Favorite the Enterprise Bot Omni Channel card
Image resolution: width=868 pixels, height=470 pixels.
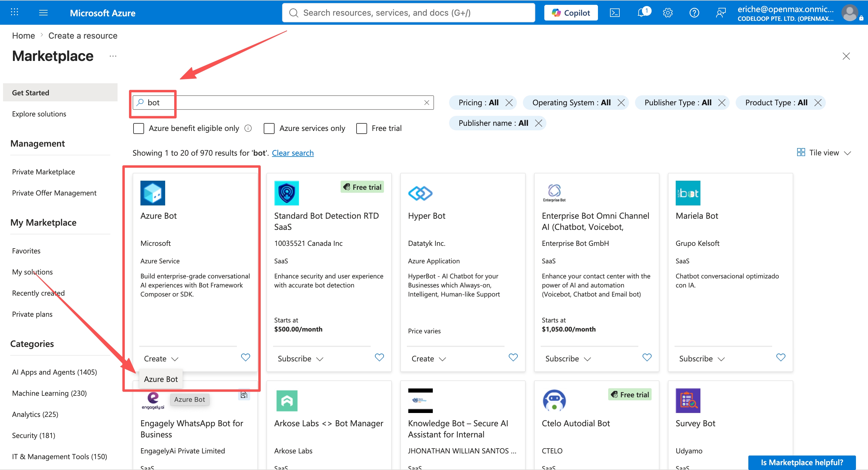[x=647, y=357]
